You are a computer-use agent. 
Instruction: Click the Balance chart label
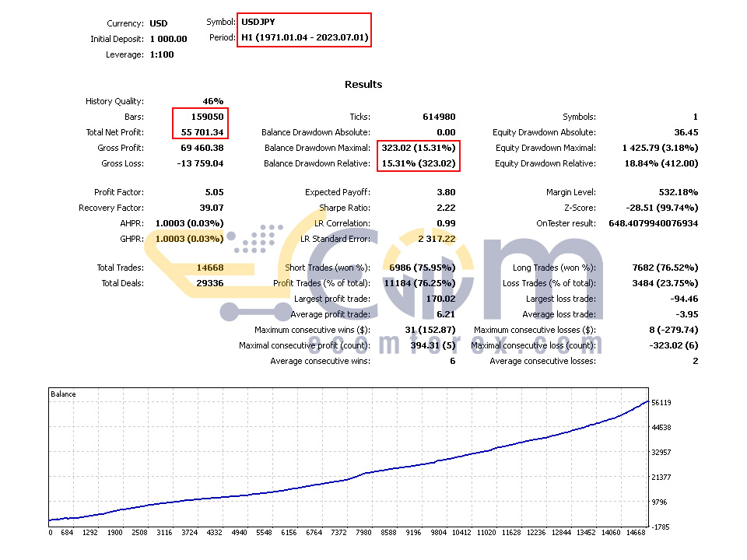pyautogui.click(x=63, y=394)
